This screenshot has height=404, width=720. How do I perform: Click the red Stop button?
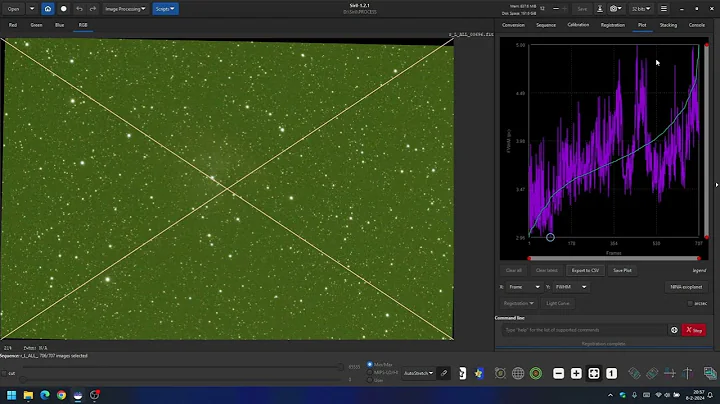694,330
